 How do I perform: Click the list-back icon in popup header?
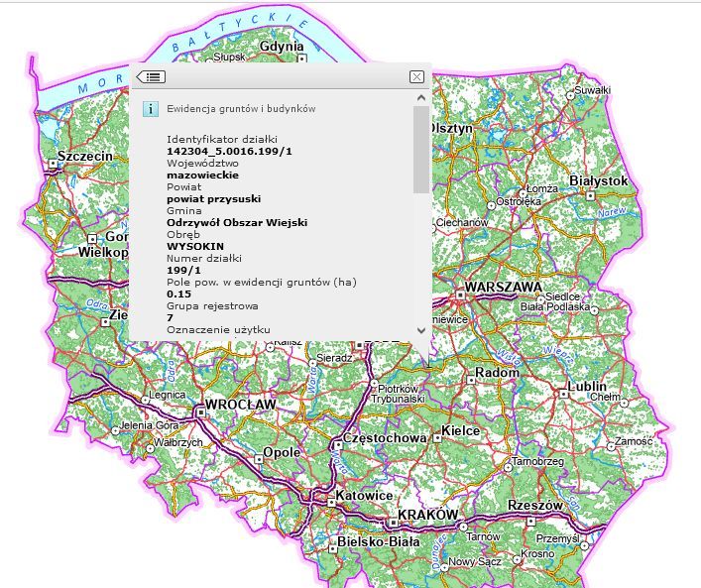(151, 77)
